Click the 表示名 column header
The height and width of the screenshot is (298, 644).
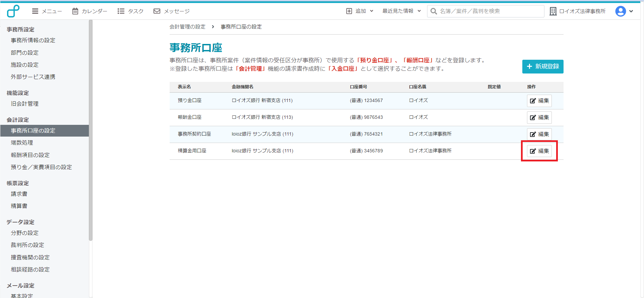pos(184,87)
